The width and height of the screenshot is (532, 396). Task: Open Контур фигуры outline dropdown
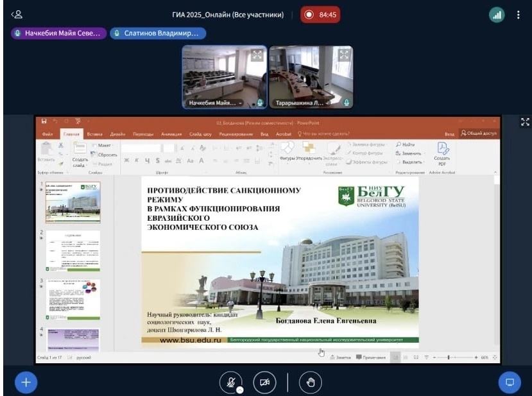click(x=365, y=153)
